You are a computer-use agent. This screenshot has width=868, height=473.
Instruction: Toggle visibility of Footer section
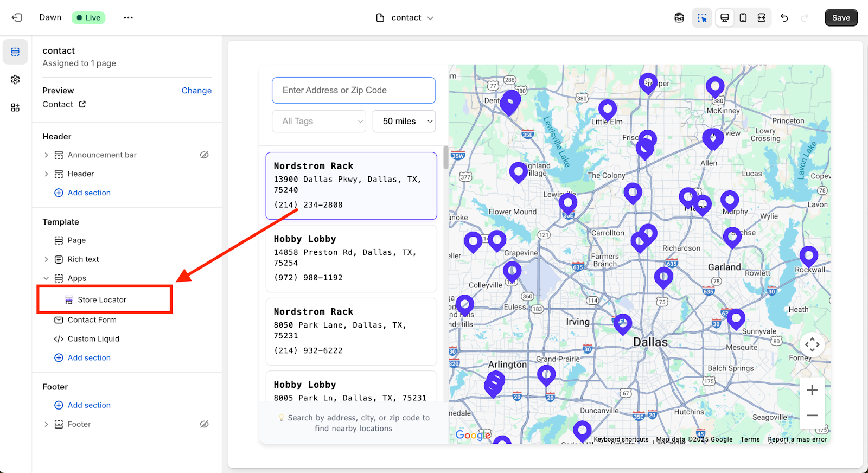coord(204,424)
